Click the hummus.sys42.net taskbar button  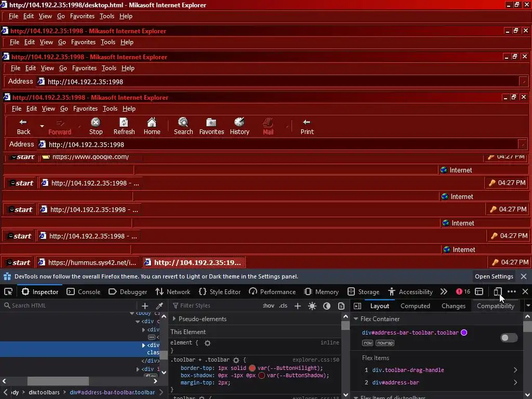coord(88,262)
